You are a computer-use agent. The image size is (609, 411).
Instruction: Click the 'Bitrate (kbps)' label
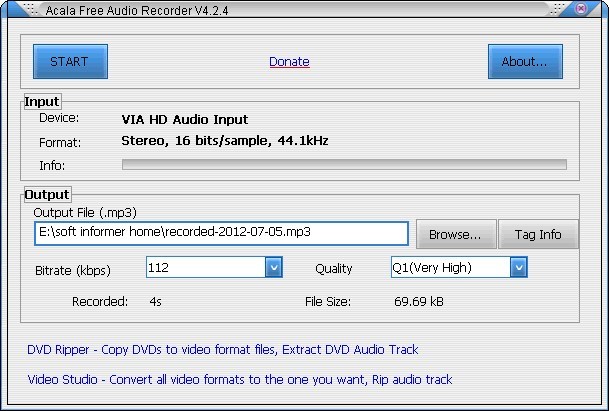tap(73, 270)
